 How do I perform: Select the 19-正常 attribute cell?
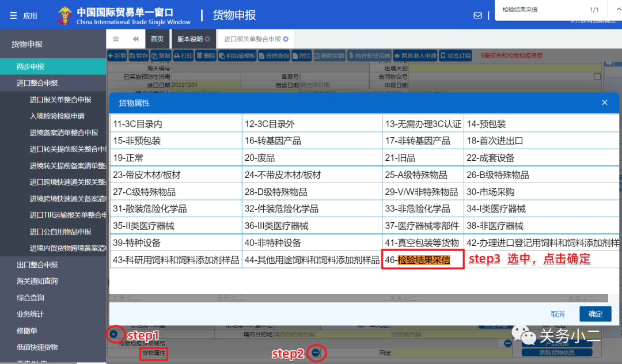[176, 158]
